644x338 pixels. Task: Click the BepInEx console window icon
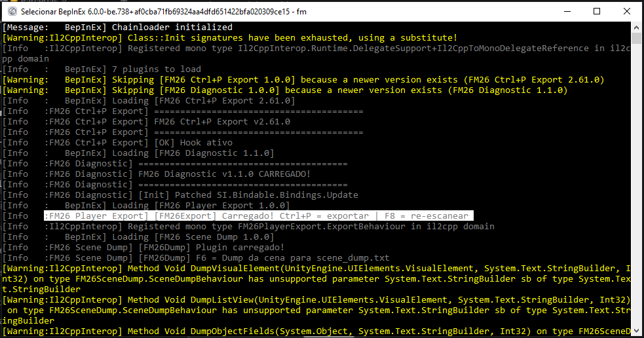12,12
